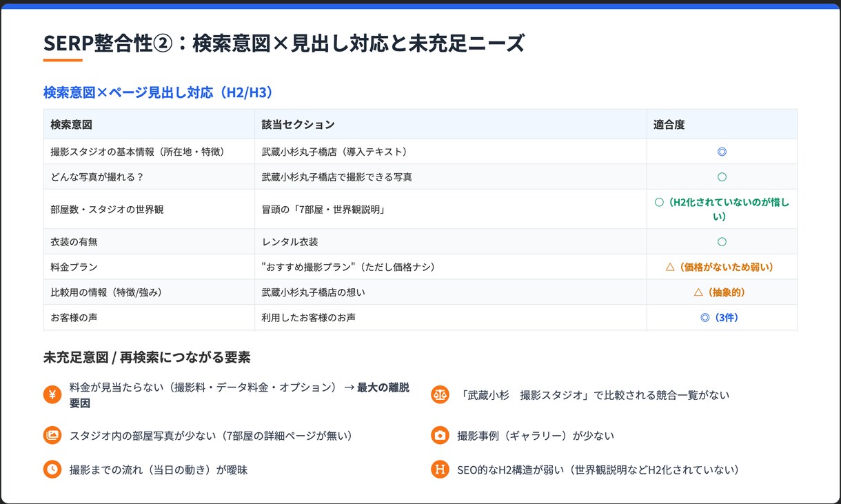Click the slide title SERP整合性②

[283, 43]
